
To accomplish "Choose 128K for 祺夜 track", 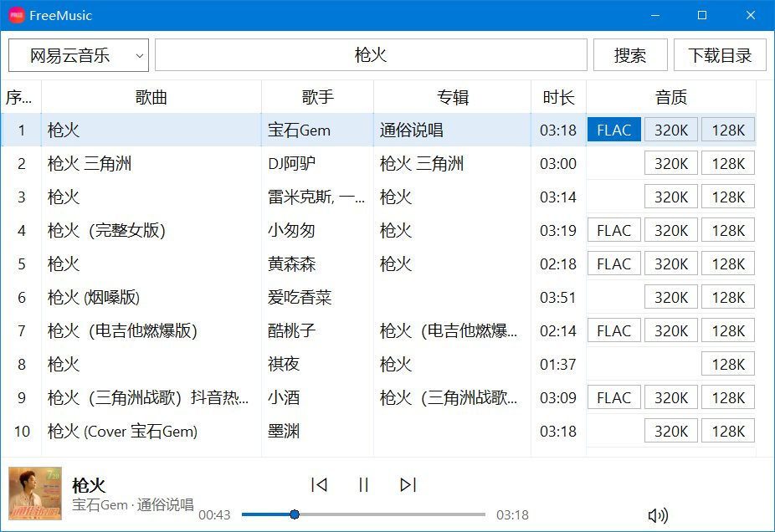I will pyautogui.click(x=728, y=364).
